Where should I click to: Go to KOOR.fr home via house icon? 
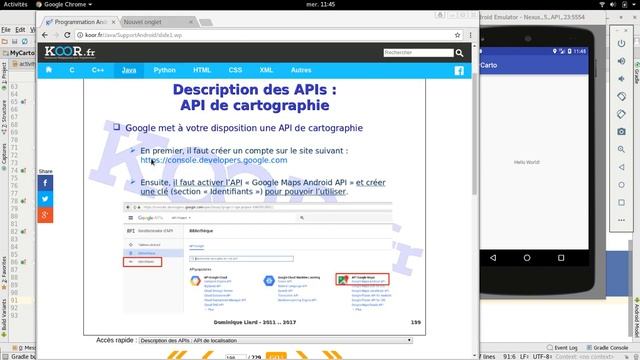tap(49, 70)
